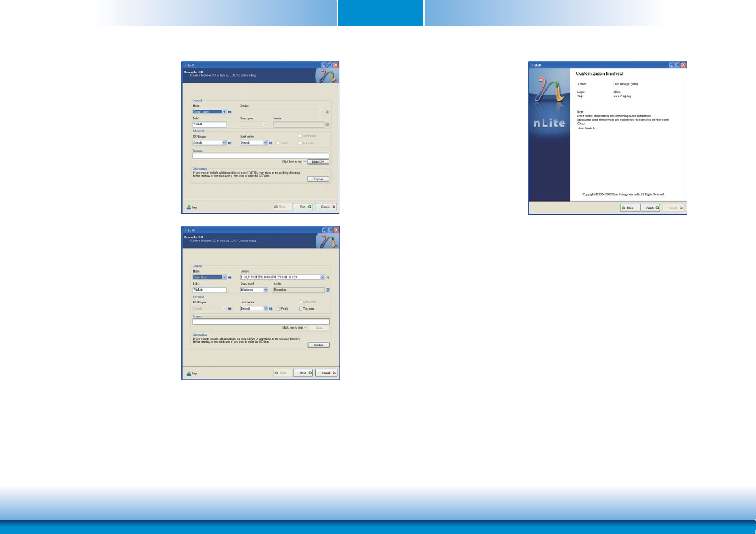756x534 pixels.
Task: Click Next button in Direct Burn window
Action: (x=304, y=373)
